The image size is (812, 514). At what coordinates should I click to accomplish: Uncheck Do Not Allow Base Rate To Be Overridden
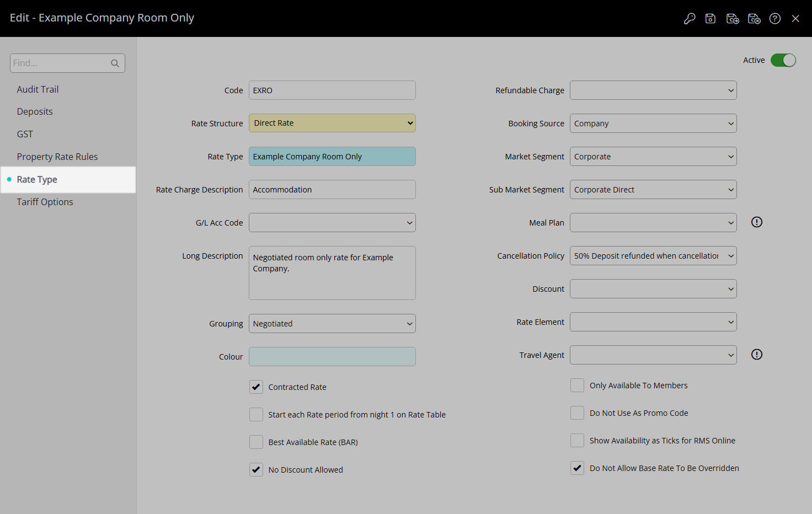[577, 468]
